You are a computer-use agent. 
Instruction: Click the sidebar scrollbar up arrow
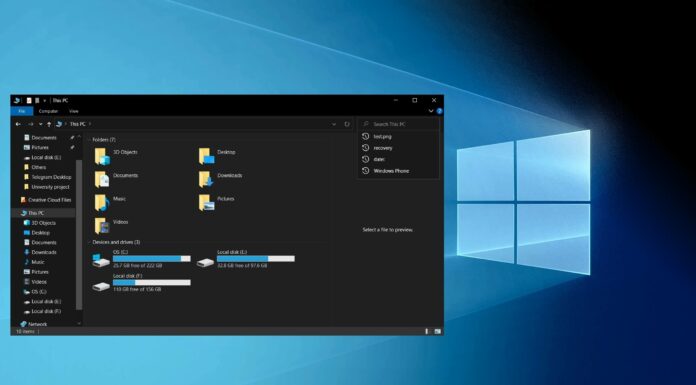click(79, 137)
